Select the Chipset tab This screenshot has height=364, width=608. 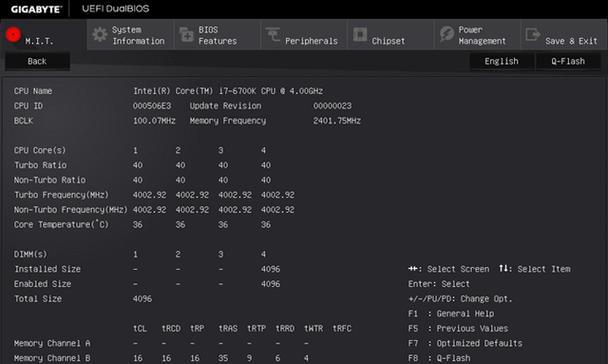[x=391, y=35]
